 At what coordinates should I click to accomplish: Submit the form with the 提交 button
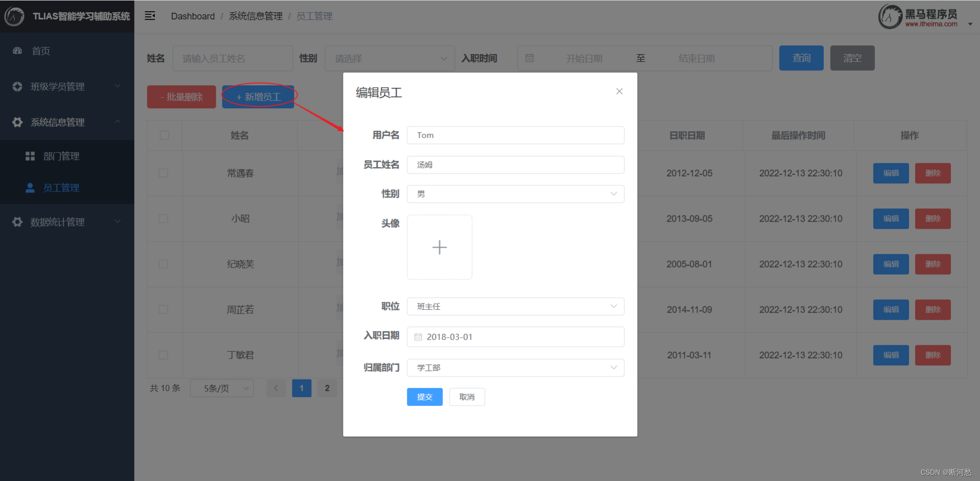pos(425,397)
